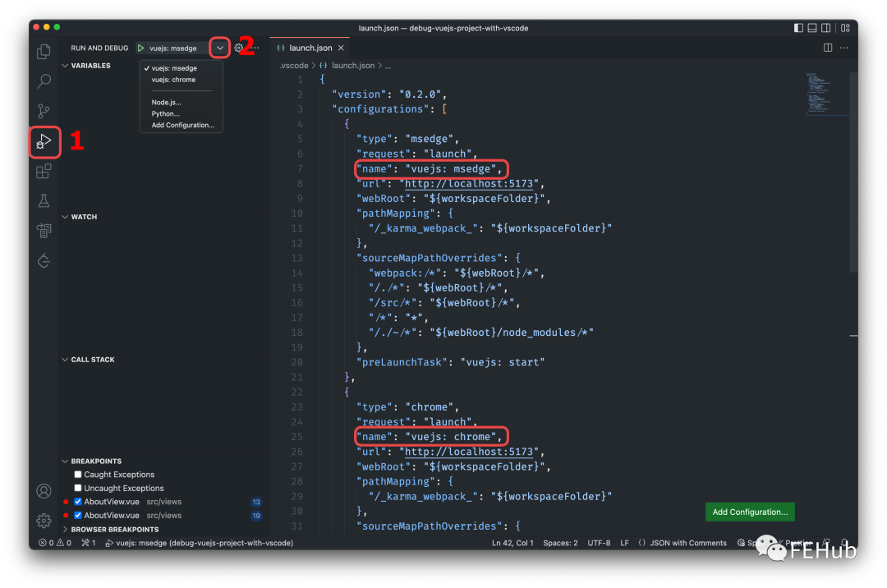Disable the first AboutView.vue breakpoint checkbox
The height and width of the screenshot is (588, 887).
pyautogui.click(x=78, y=502)
